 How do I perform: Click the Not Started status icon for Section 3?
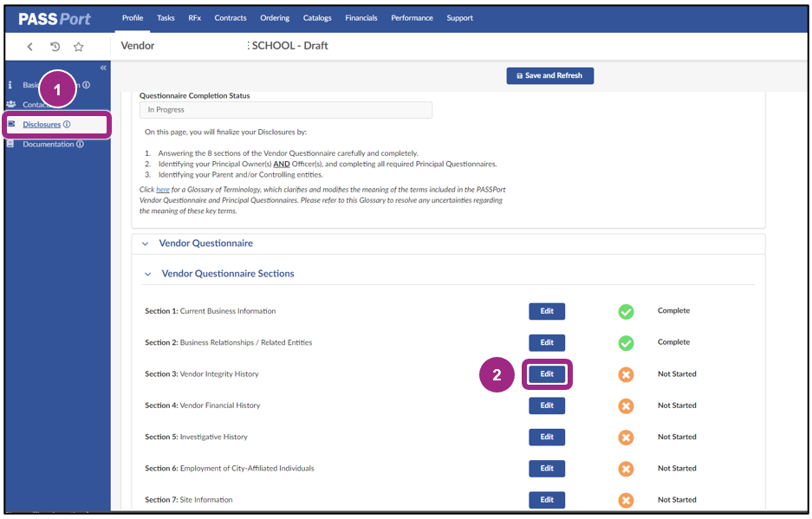point(626,373)
